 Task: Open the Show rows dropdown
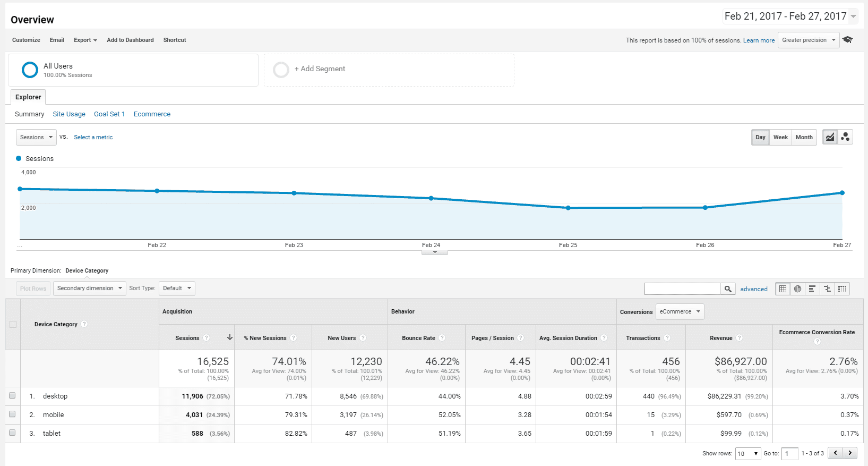point(748,453)
